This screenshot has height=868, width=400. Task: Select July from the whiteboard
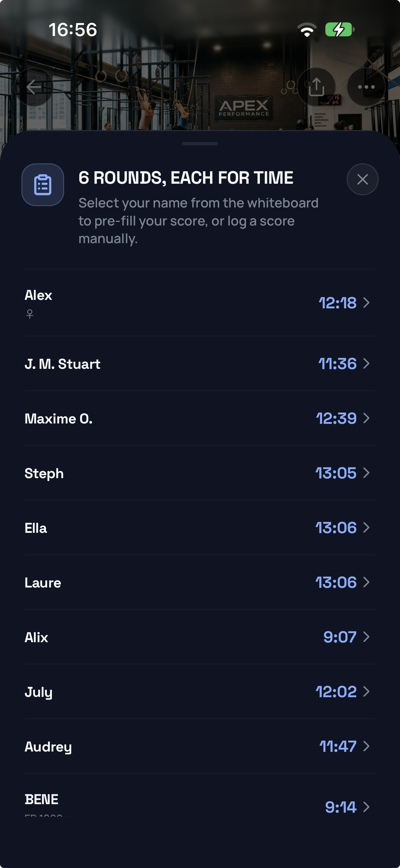click(x=200, y=691)
